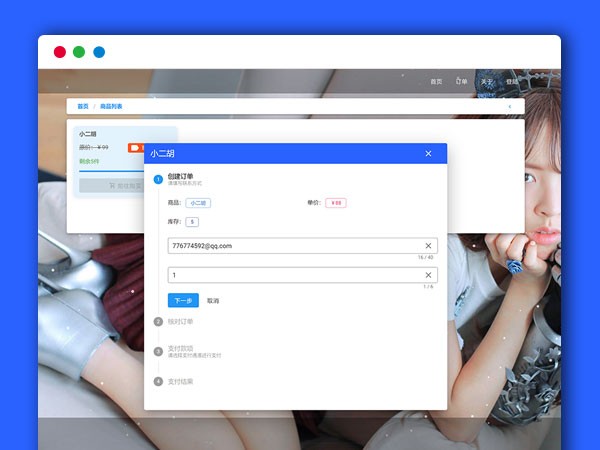The width and height of the screenshot is (600, 450).
Task: Click the step 1 创建订单 circle icon
Action: [158, 179]
